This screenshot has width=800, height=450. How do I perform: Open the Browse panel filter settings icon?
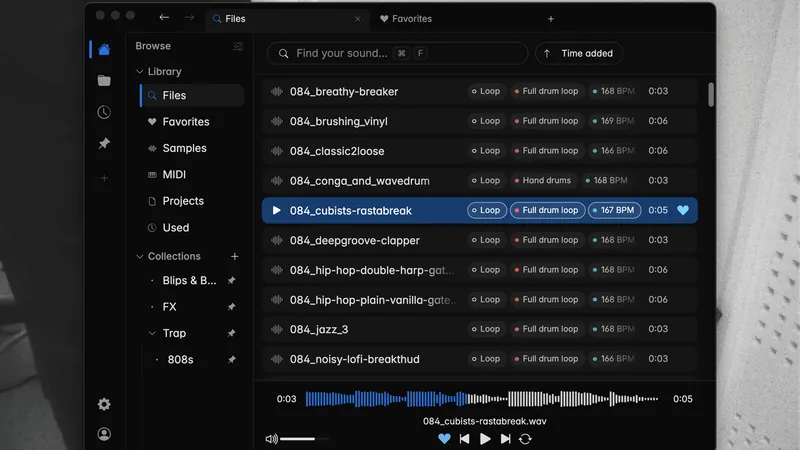click(238, 46)
